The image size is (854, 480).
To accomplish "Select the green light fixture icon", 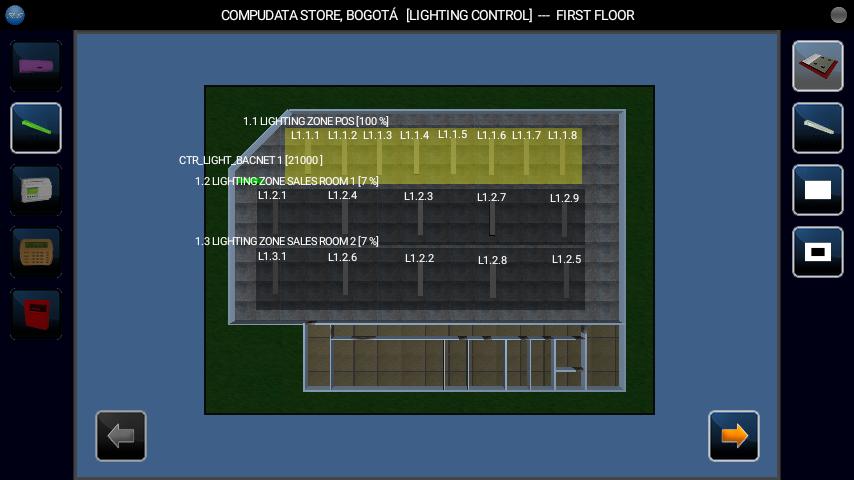I will [x=36, y=128].
